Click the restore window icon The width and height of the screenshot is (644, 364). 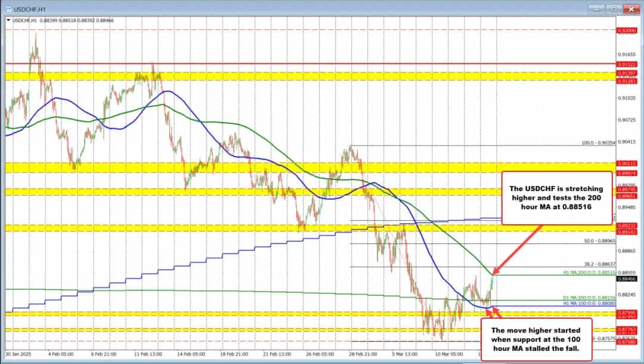[x=613, y=8]
